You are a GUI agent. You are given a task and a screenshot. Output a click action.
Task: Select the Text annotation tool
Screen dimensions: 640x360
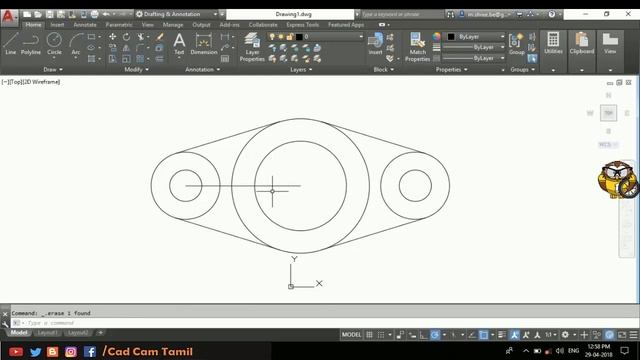point(179,44)
